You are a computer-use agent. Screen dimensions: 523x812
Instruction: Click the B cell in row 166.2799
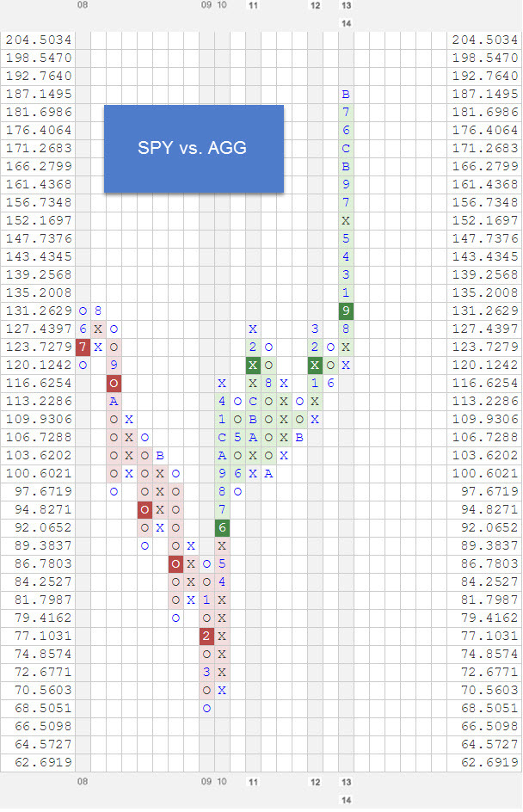click(x=346, y=166)
